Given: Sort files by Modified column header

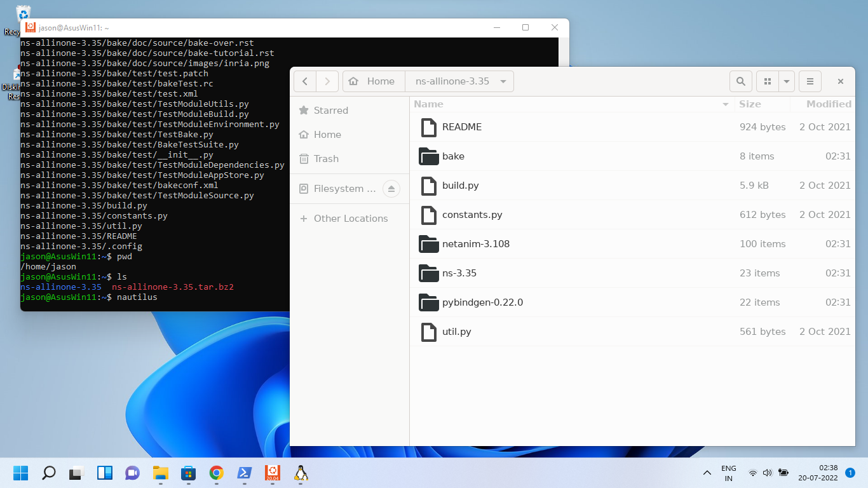Looking at the screenshot, I should coord(822,104).
